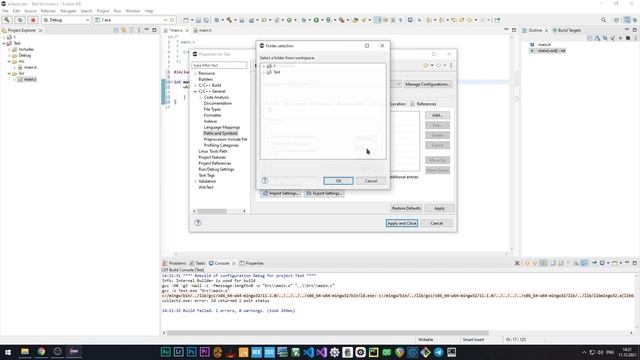Click Restore Defaults button
The height and width of the screenshot is (360, 640).
406,208
